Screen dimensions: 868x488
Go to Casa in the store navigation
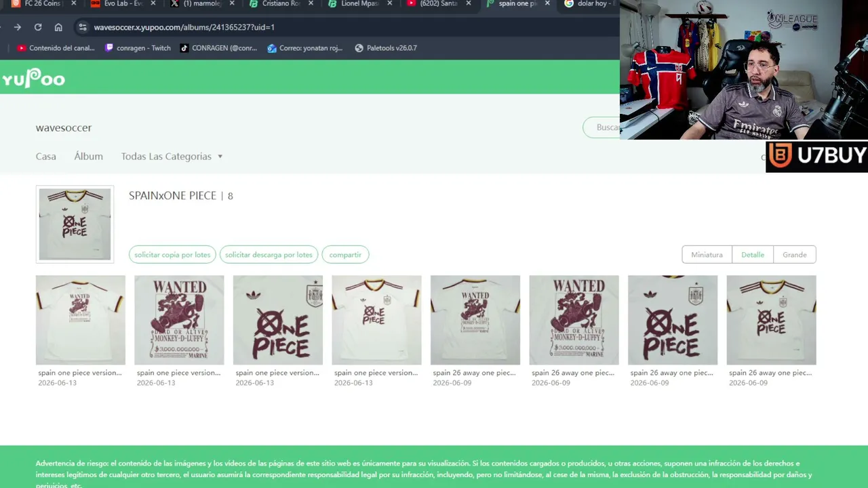(46, 157)
